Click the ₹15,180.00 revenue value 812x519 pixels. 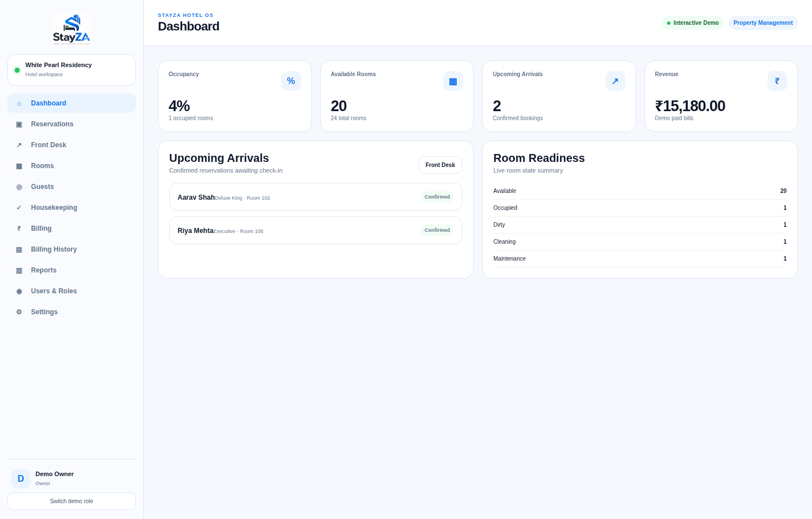[x=690, y=106]
